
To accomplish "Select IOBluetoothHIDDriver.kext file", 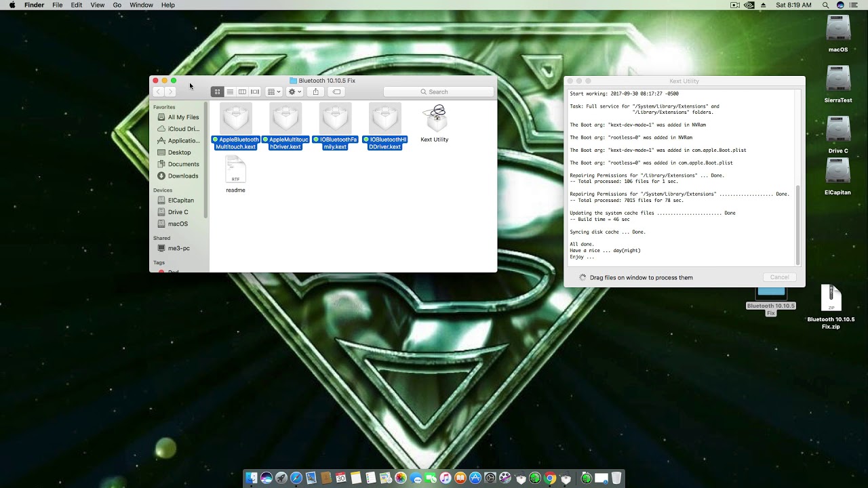I will pyautogui.click(x=385, y=126).
